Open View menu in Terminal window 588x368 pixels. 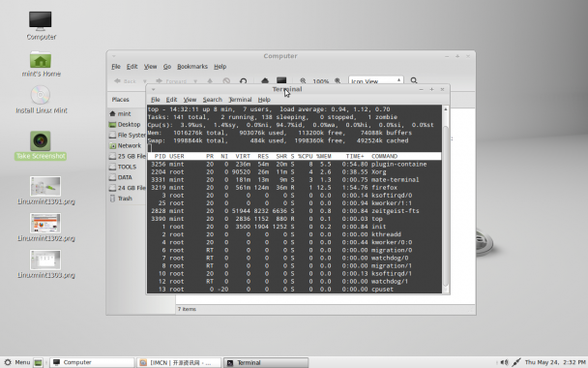190,100
